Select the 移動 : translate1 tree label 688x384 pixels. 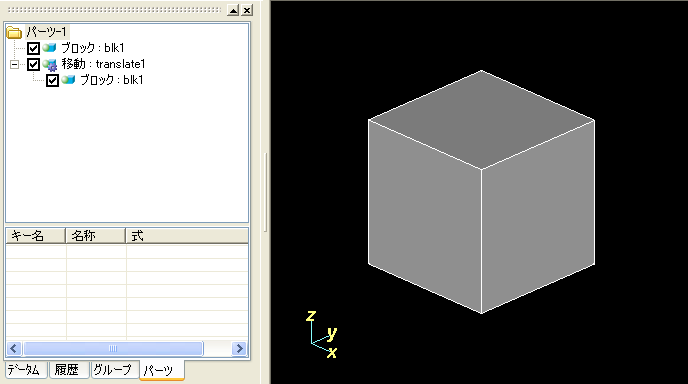coord(104,64)
